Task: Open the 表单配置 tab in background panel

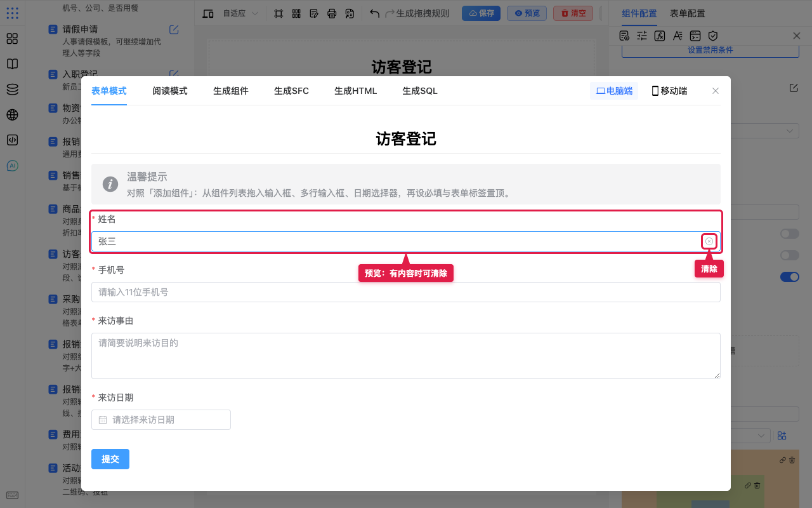Action: tap(688, 13)
